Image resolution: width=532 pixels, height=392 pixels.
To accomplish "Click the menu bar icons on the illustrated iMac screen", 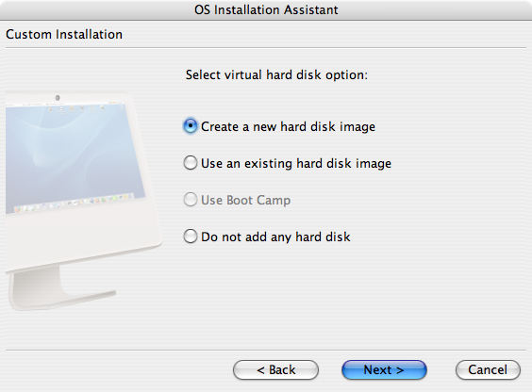I will [76, 108].
